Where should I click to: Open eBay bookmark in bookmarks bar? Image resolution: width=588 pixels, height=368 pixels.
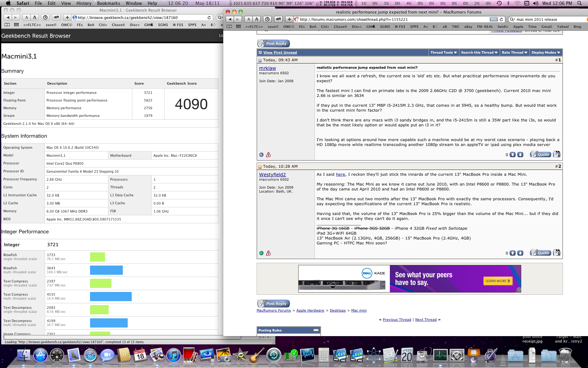(x=468, y=27)
